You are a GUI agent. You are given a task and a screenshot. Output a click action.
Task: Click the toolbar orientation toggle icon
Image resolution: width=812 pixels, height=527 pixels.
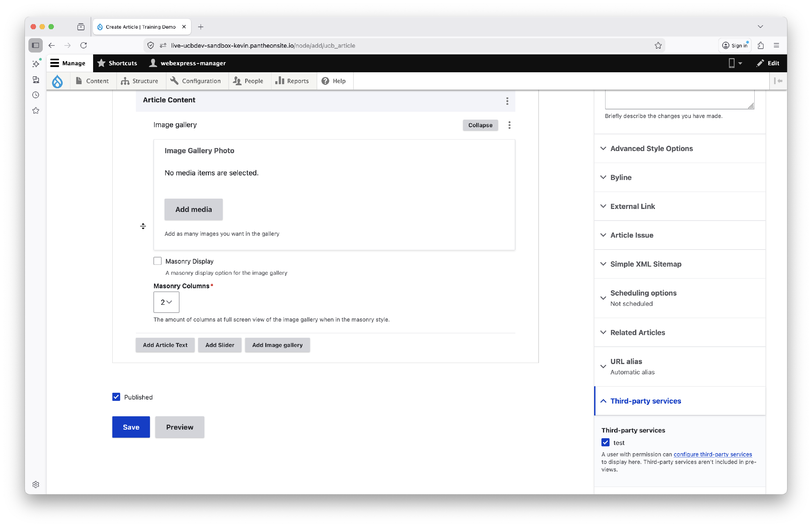(778, 81)
